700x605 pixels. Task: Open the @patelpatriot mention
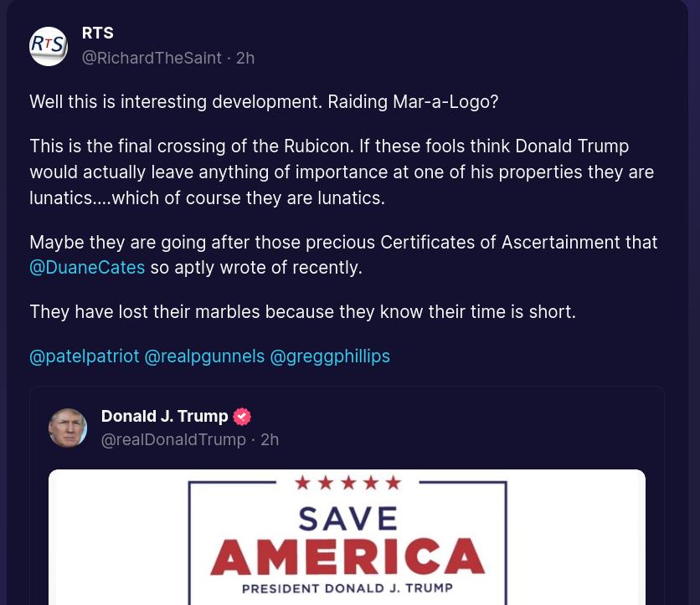point(84,356)
